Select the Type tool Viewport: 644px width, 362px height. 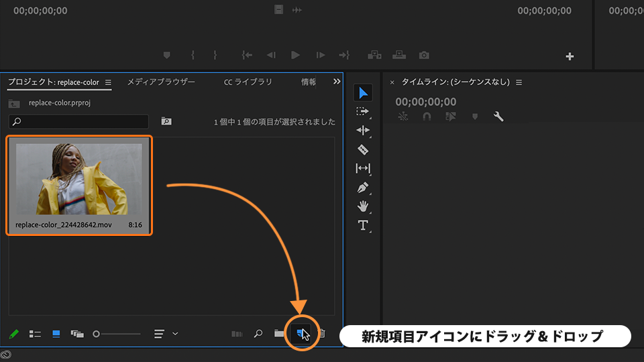(x=363, y=225)
